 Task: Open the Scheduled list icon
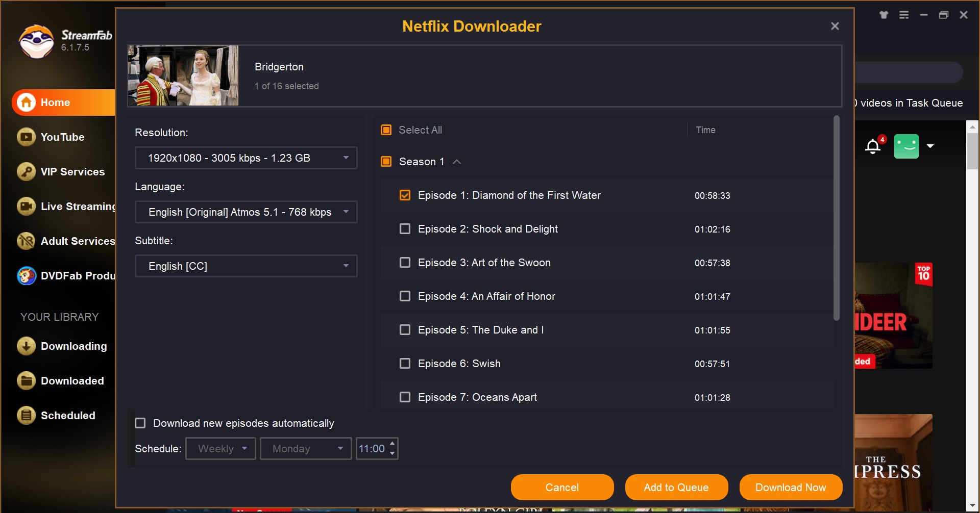pos(26,416)
